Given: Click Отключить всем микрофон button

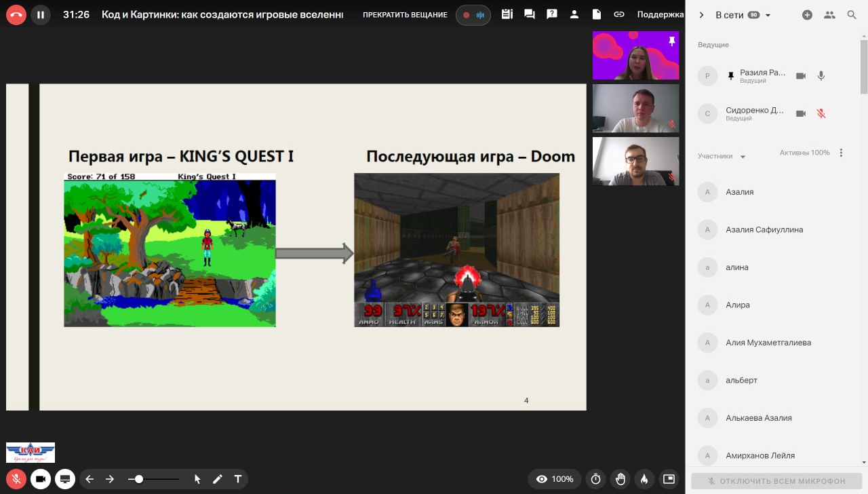Looking at the screenshot, I should coord(776,481).
